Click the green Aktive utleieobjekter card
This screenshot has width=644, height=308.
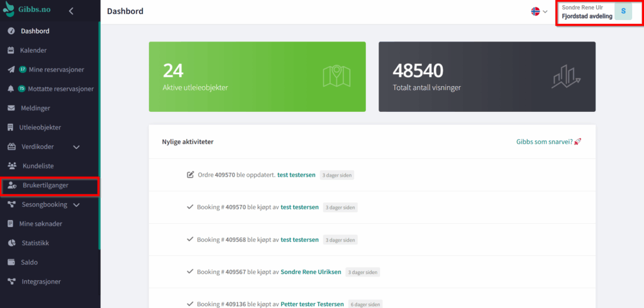(x=257, y=77)
